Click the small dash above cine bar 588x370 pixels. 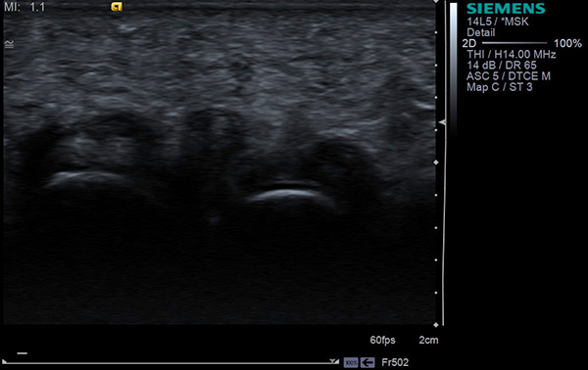tap(23, 353)
